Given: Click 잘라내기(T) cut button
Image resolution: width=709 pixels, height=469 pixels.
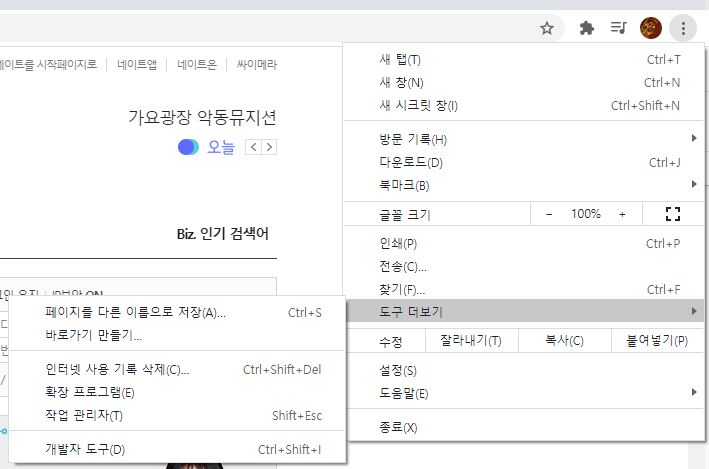Looking at the screenshot, I should click(x=471, y=341).
